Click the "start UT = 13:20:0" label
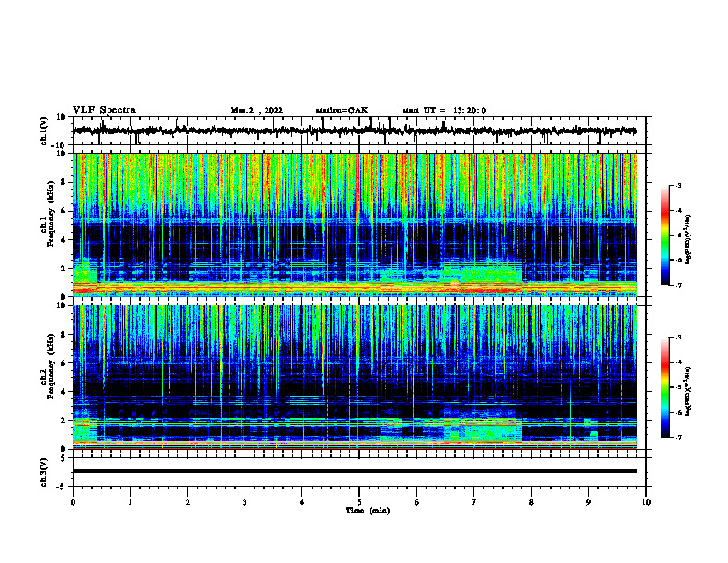 (444, 110)
